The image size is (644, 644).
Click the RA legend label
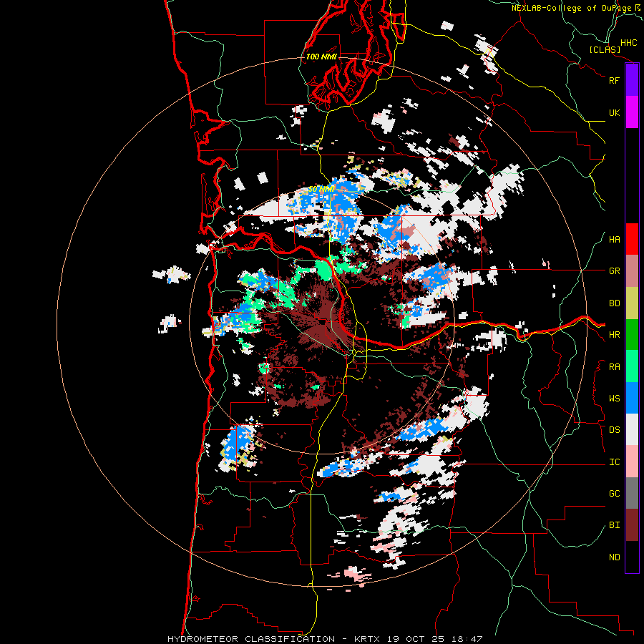614,367
